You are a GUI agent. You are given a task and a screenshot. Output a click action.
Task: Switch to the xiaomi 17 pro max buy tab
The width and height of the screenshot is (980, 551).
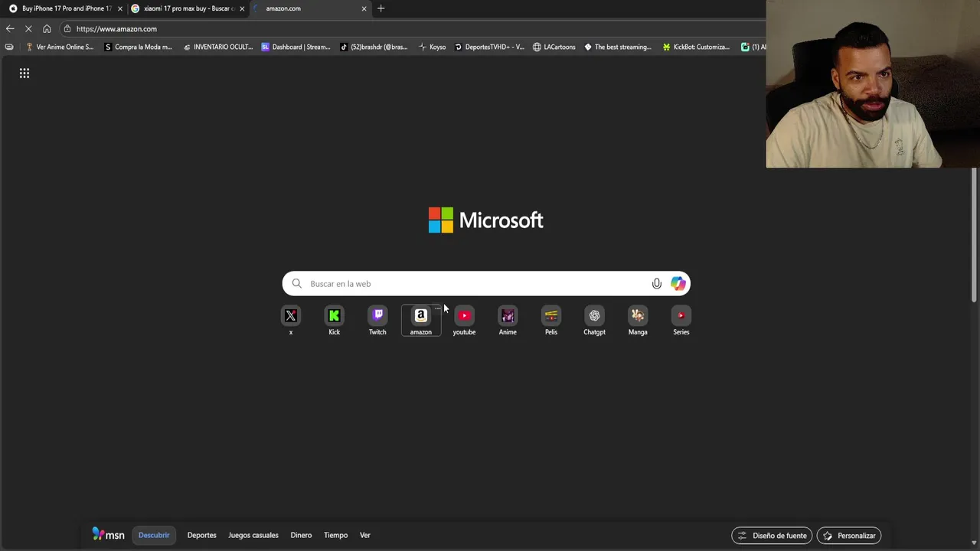[x=187, y=8]
